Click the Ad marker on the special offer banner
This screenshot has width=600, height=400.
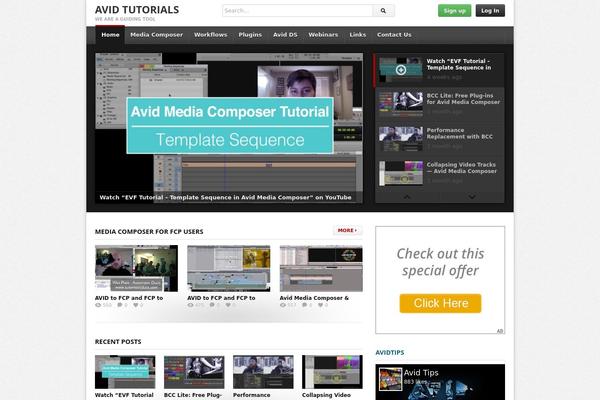(x=500, y=331)
